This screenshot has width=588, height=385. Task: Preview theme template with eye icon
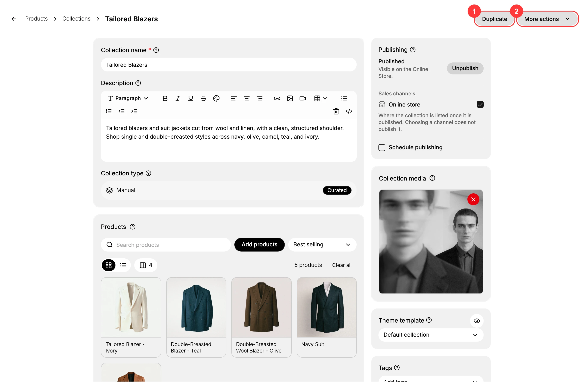477,321
